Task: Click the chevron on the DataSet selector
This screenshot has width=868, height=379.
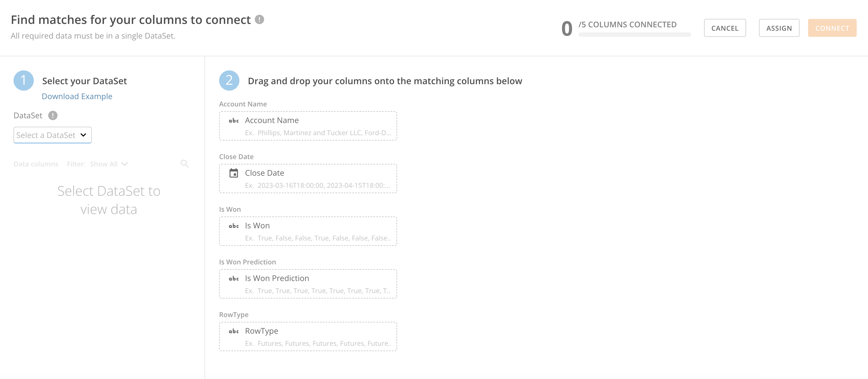Action: [83, 135]
